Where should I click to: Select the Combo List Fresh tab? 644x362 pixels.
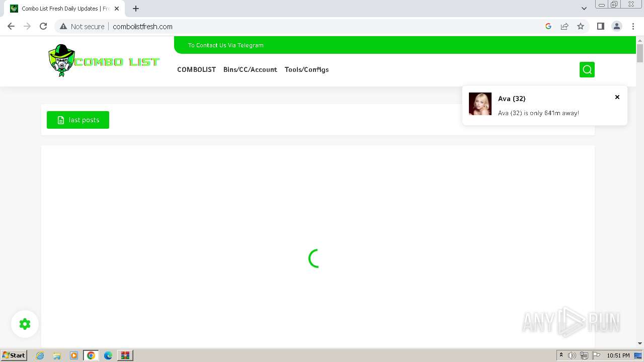click(x=65, y=9)
